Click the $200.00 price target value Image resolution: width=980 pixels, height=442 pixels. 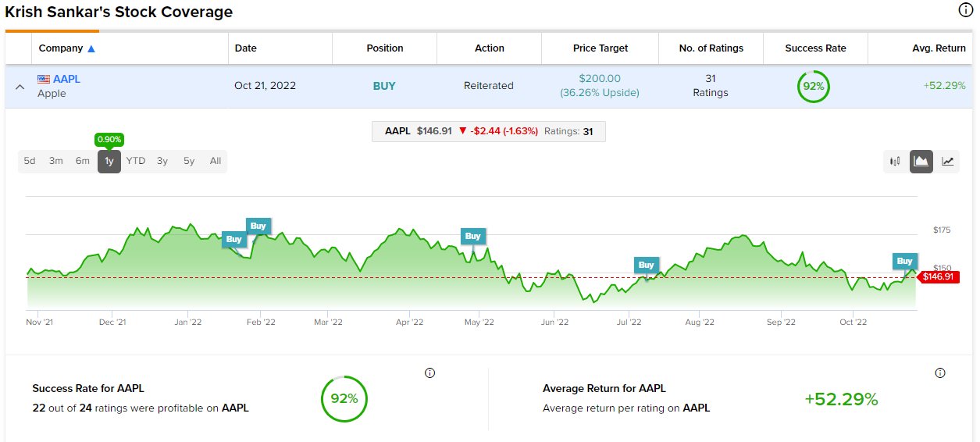600,79
